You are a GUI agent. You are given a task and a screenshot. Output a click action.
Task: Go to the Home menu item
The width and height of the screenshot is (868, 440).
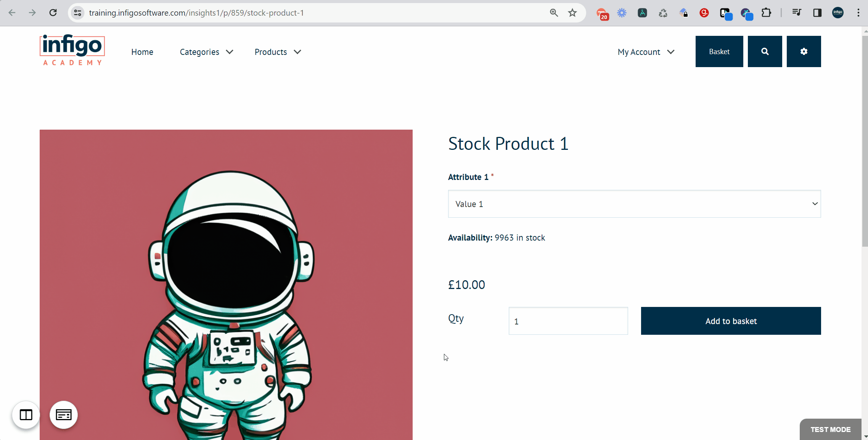point(142,52)
